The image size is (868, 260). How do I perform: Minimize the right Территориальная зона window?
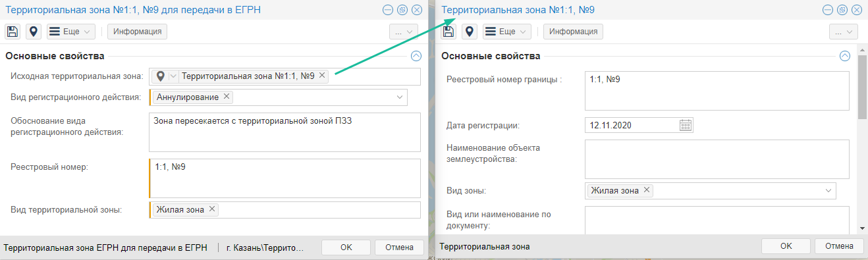coord(828,9)
